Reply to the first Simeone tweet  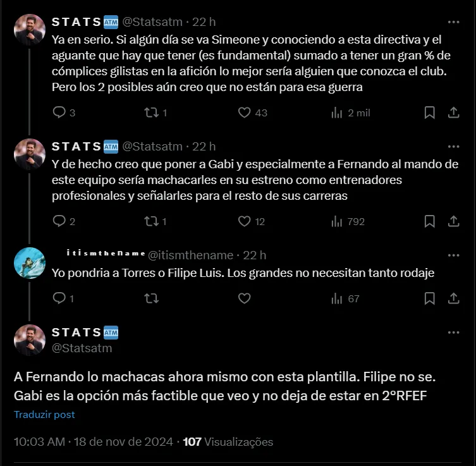(59, 113)
